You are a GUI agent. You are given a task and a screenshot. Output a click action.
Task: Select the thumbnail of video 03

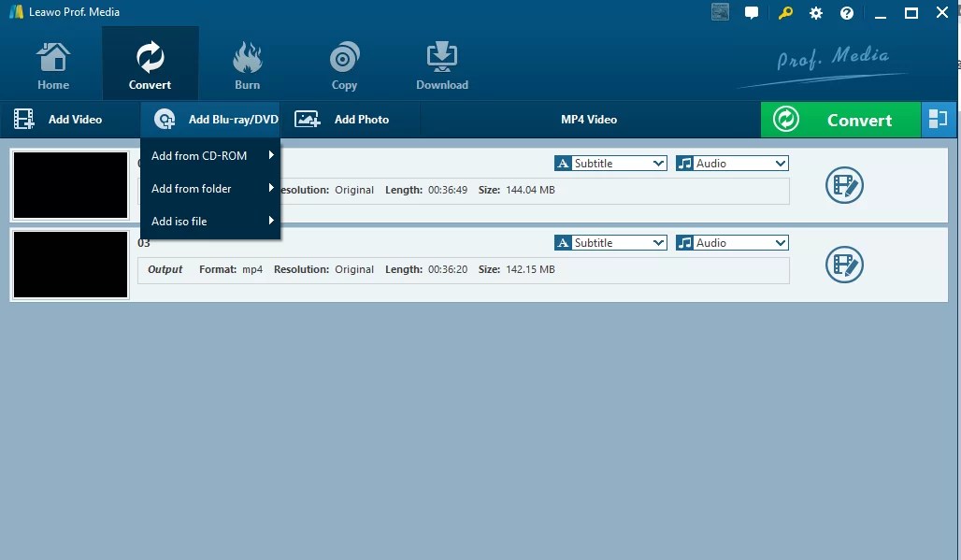point(70,264)
